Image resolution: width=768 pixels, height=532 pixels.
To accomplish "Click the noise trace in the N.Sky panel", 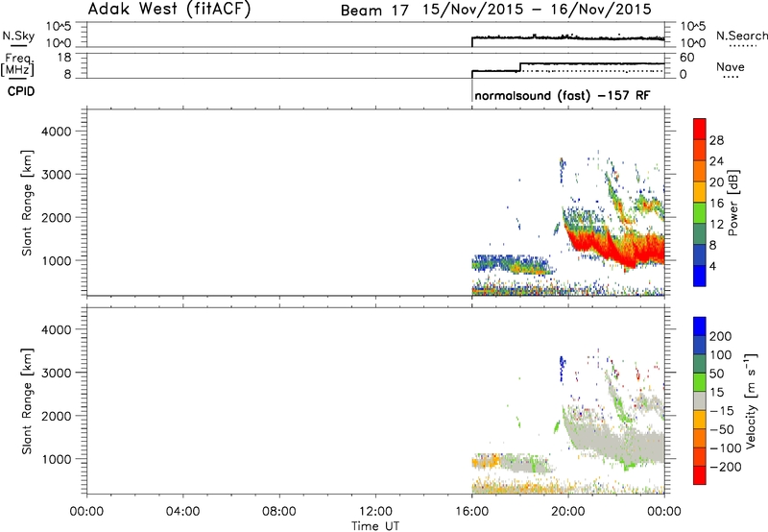I will coord(568,37).
